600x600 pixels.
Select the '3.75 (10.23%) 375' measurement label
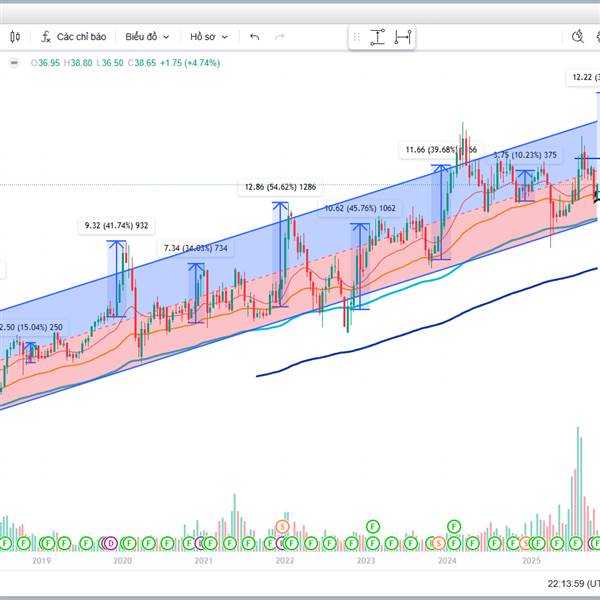pyautogui.click(x=525, y=155)
